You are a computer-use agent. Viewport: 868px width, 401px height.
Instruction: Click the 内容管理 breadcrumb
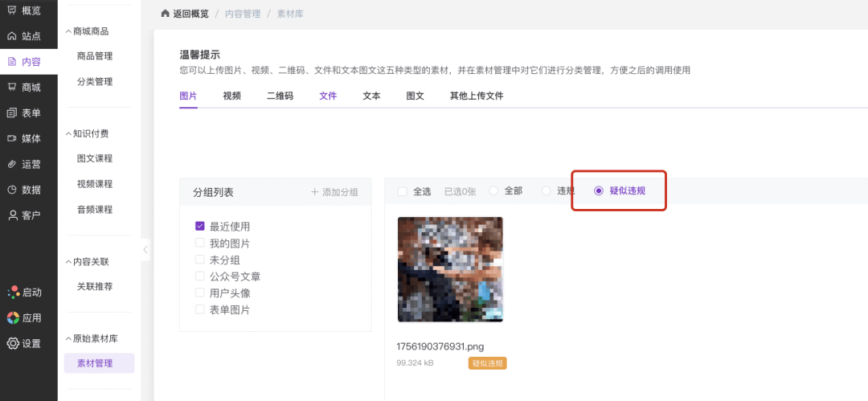pyautogui.click(x=243, y=14)
